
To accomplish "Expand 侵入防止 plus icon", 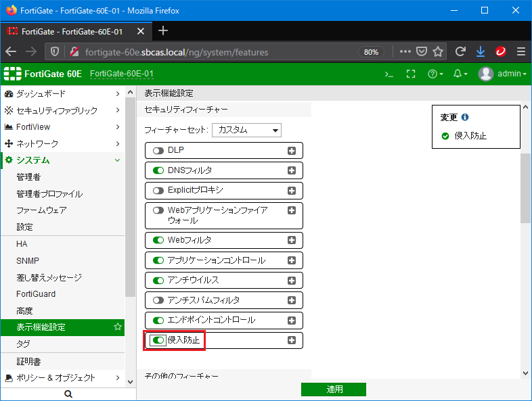I will tap(292, 340).
